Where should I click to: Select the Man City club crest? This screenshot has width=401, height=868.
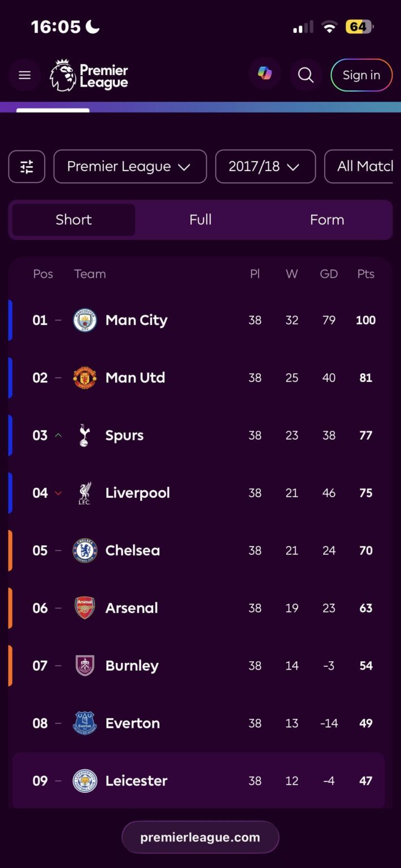pos(84,320)
